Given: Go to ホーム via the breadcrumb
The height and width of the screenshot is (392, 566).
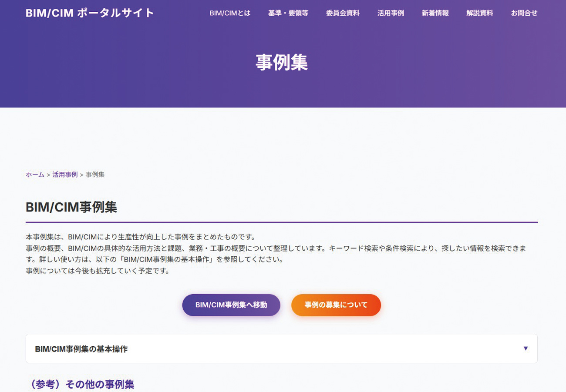Looking at the screenshot, I should [x=35, y=174].
